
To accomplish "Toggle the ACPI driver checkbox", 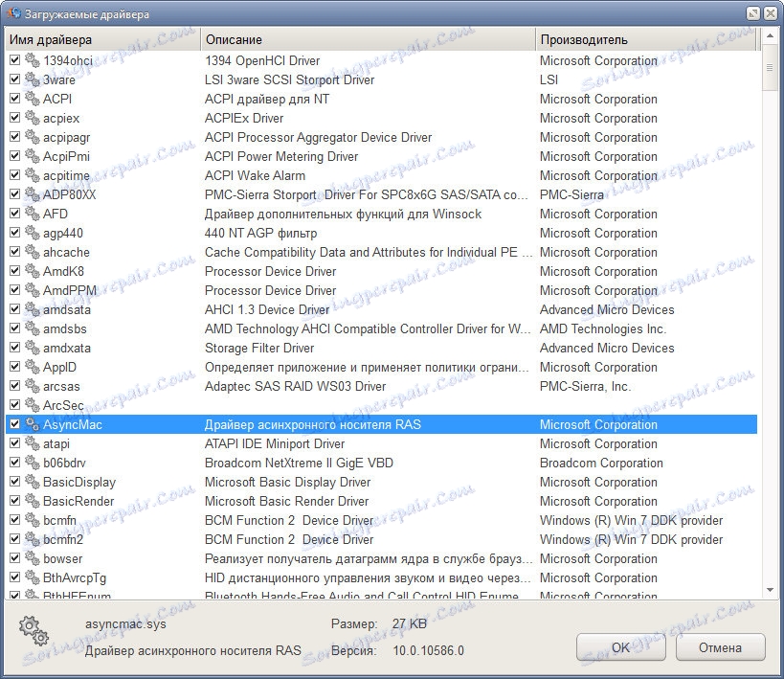I will [15, 98].
